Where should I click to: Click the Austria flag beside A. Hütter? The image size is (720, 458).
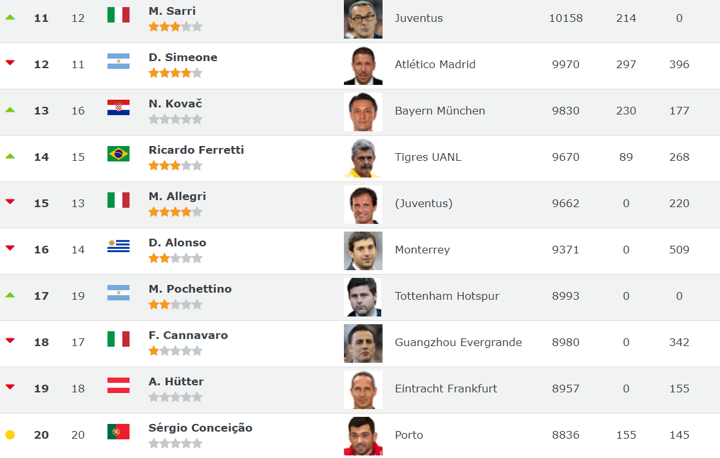pyautogui.click(x=118, y=385)
